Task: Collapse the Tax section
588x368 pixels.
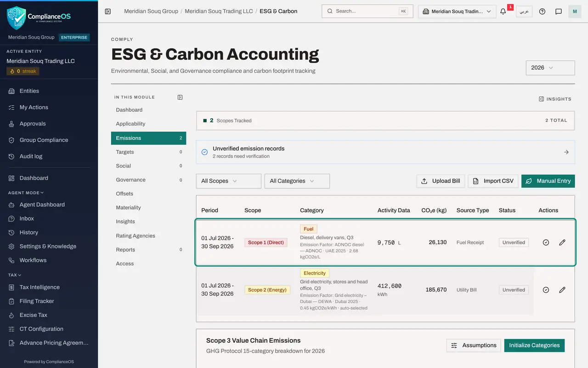Action: click(x=15, y=275)
